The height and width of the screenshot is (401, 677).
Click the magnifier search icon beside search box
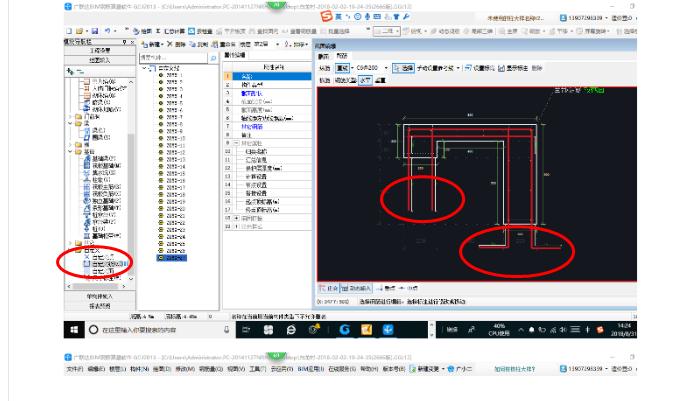point(213,58)
